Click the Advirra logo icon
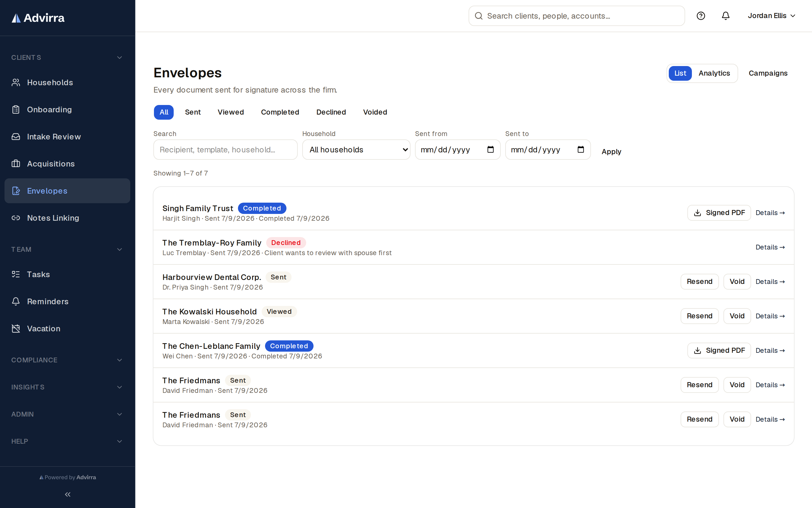 click(x=16, y=18)
